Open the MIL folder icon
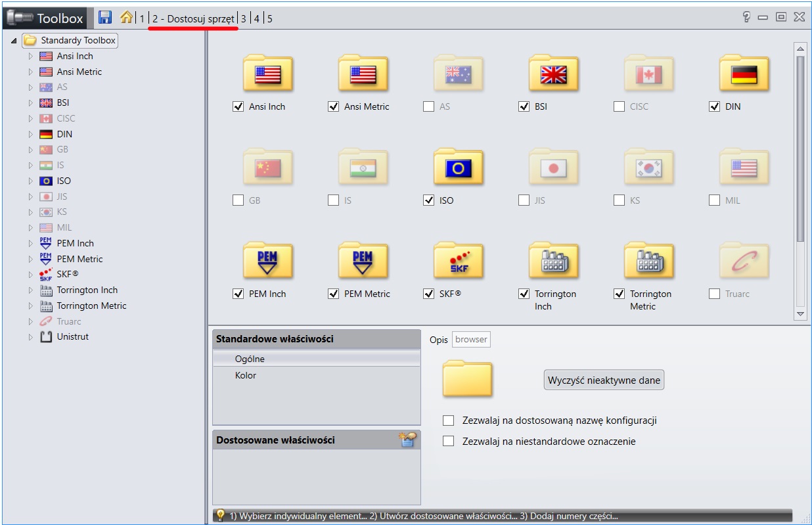The width and height of the screenshot is (812, 525). tap(744, 168)
